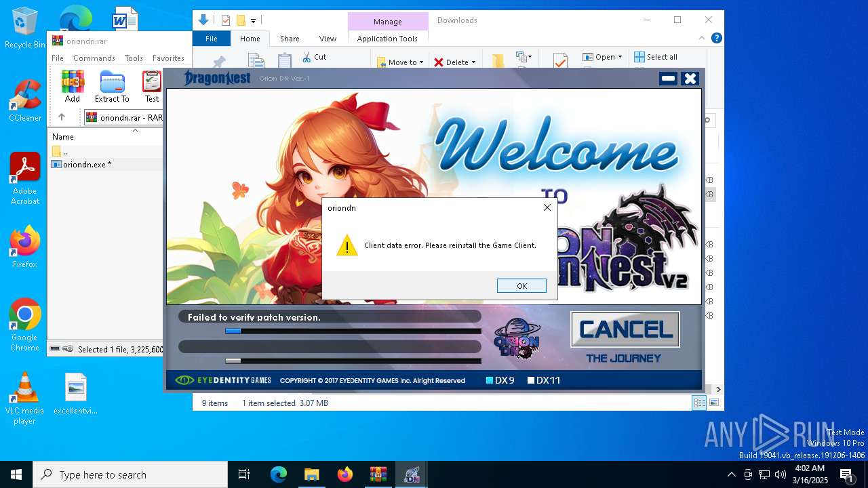Viewport: 868px width, 488px height.
Task: Open Edge from the taskbar
Action: click(279, 474)
